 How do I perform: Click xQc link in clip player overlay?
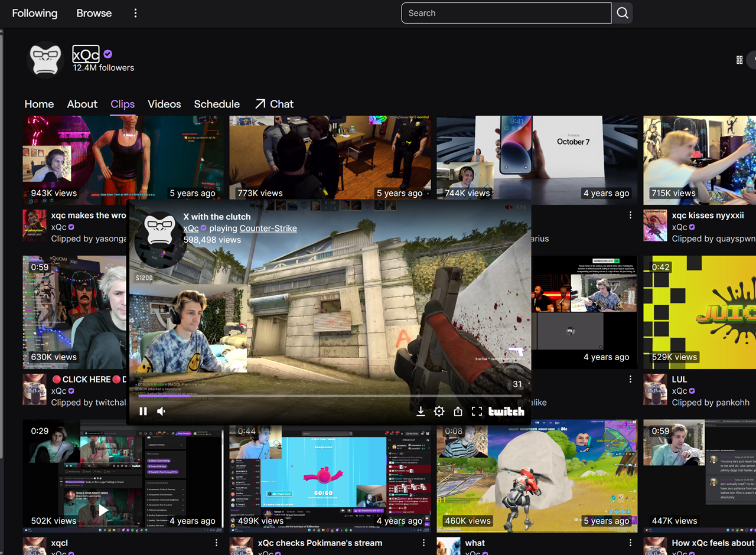(x=191, y=228)
